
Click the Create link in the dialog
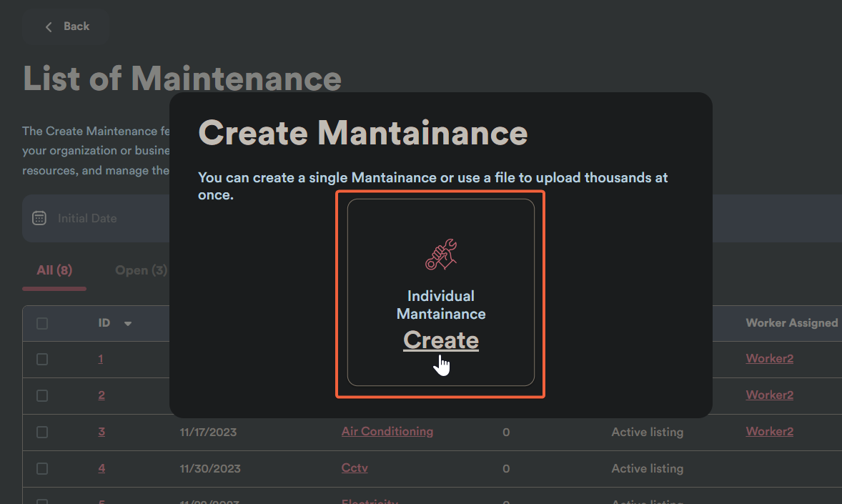[440, 340]
